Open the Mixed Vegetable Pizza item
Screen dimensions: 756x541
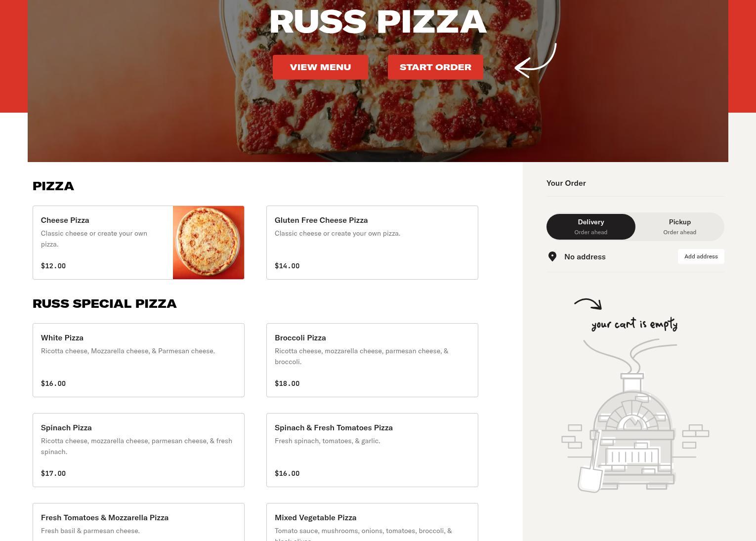372,522
